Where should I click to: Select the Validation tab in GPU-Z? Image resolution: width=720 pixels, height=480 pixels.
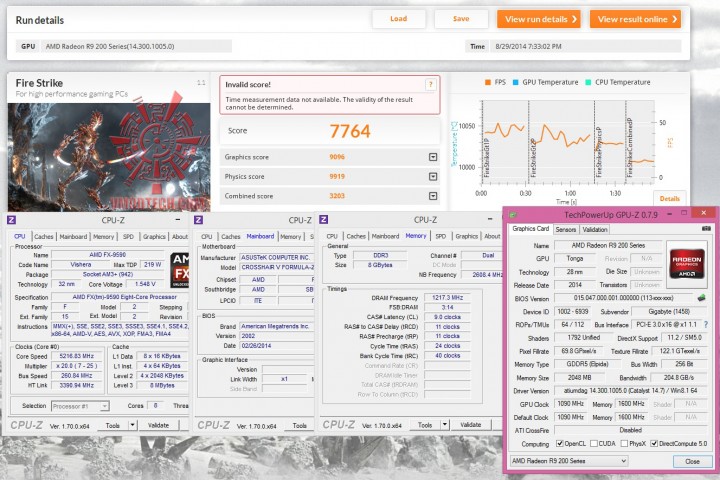[x=595, y=229]
